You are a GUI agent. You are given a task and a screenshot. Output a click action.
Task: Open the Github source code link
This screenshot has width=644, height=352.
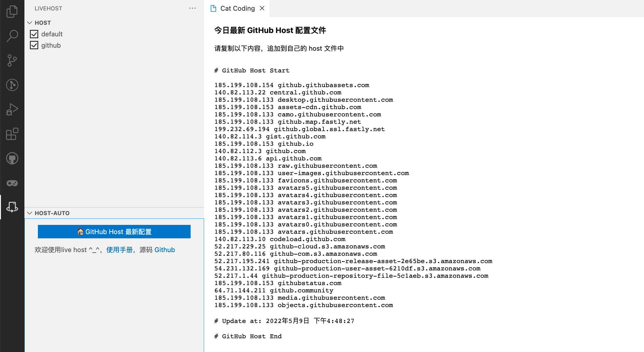coord(165,250)
